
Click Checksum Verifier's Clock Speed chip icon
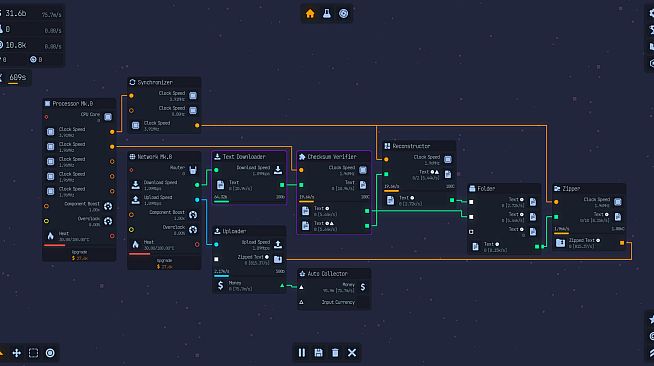pyautogui.click(x=363, y=170)
